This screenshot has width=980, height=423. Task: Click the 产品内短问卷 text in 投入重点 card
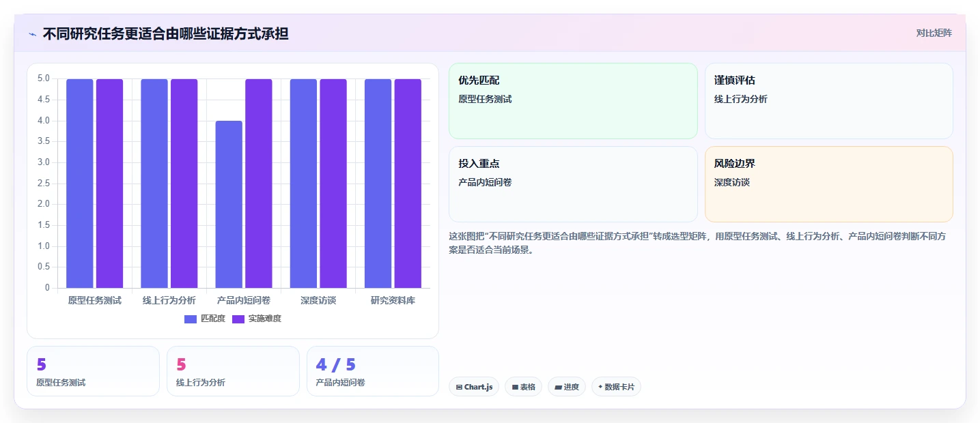pyautogui.click(x=486, y=182)
